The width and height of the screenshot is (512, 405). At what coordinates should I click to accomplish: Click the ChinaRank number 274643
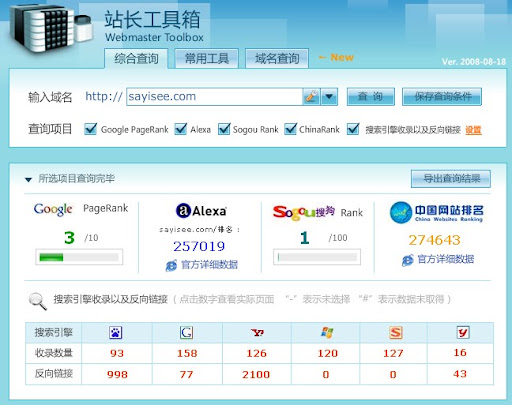(434, 240)
